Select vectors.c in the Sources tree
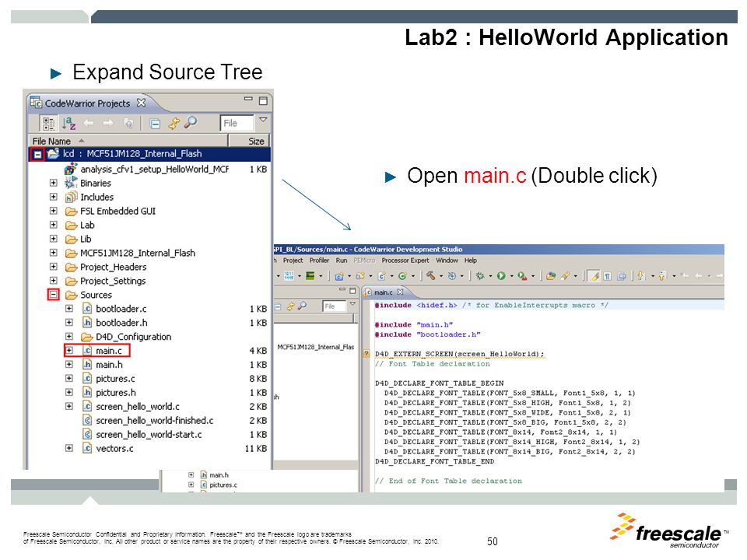 pyautogui.click(x=114, y=448)
